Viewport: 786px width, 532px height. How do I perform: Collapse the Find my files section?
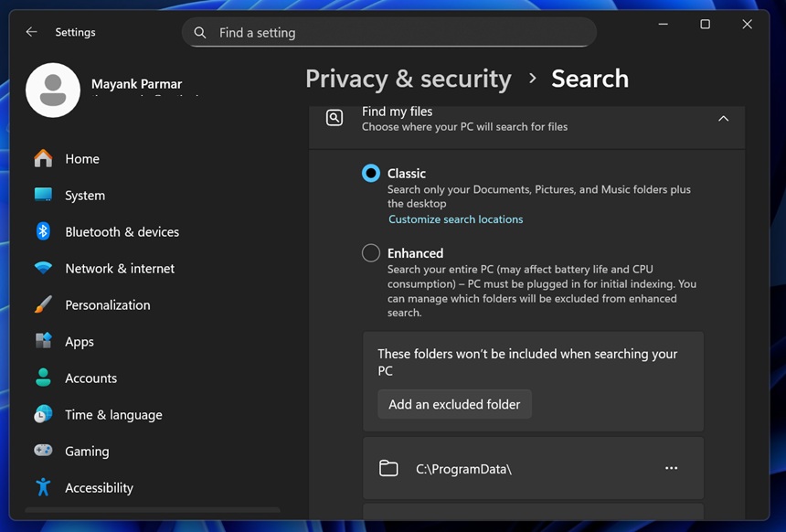click(x=723, y=118)
